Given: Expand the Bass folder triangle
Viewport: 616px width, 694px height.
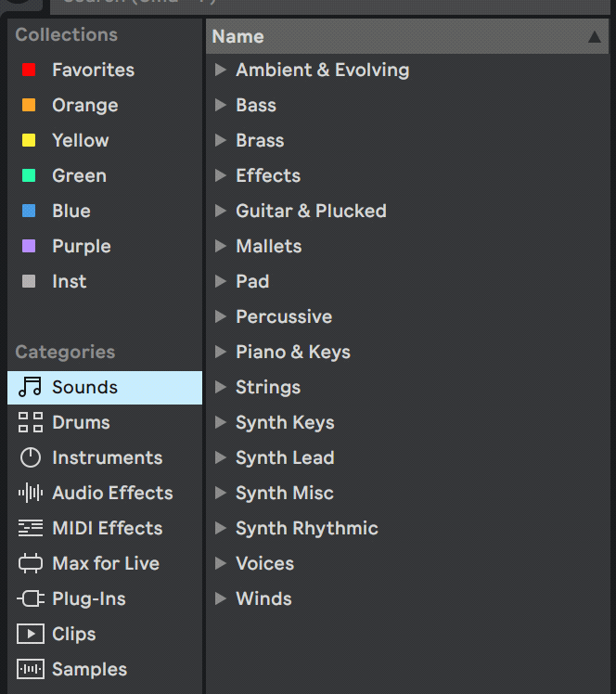Looking at the screenshot, I should (x=221, y=105).
